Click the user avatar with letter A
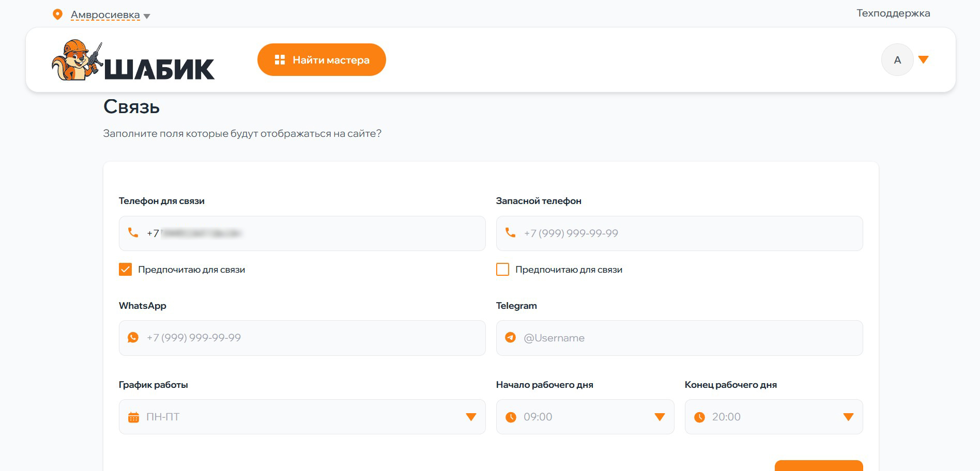This screenshot has width=980, height=471. 897,60
